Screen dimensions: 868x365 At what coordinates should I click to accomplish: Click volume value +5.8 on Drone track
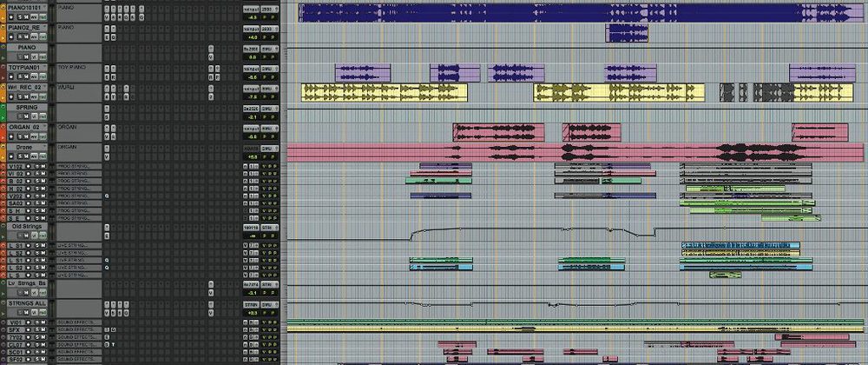pos(253,156)
